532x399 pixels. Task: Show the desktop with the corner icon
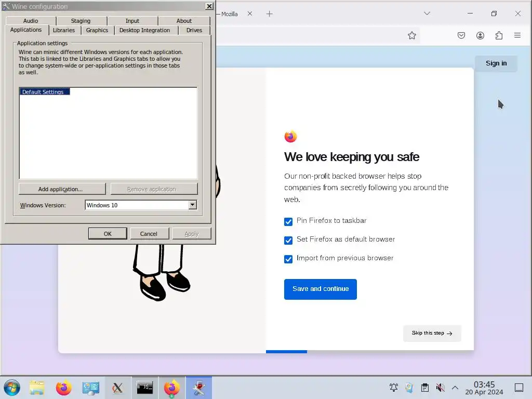click(x=519, y=388)
